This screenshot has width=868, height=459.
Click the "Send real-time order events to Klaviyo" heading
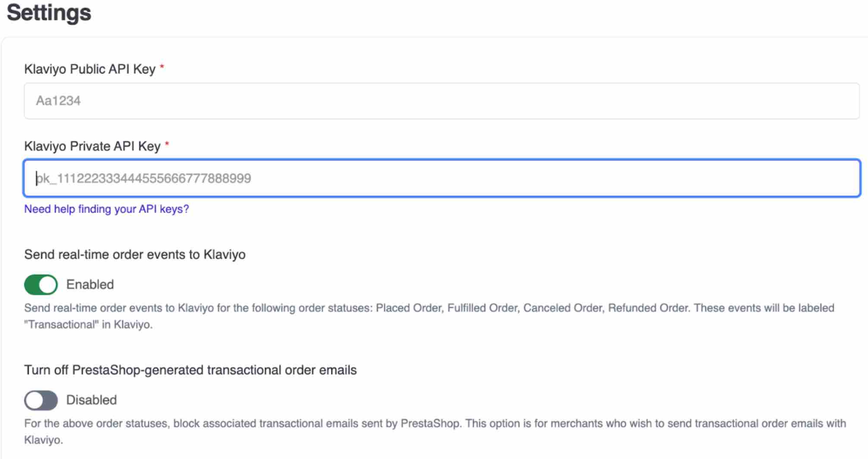click(x=135, y=255)
